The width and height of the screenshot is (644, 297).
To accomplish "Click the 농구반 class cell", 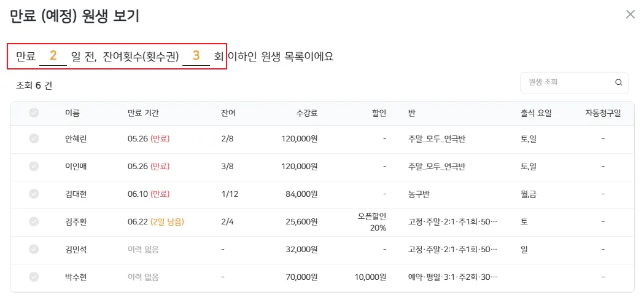I will pyautogui.click(x=419, y=194).
